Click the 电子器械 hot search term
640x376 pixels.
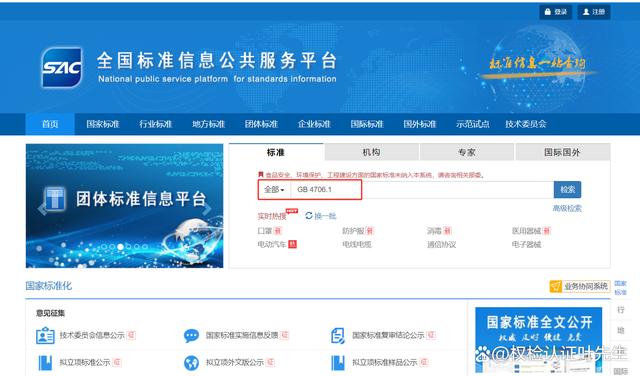(x=527, y=244)
